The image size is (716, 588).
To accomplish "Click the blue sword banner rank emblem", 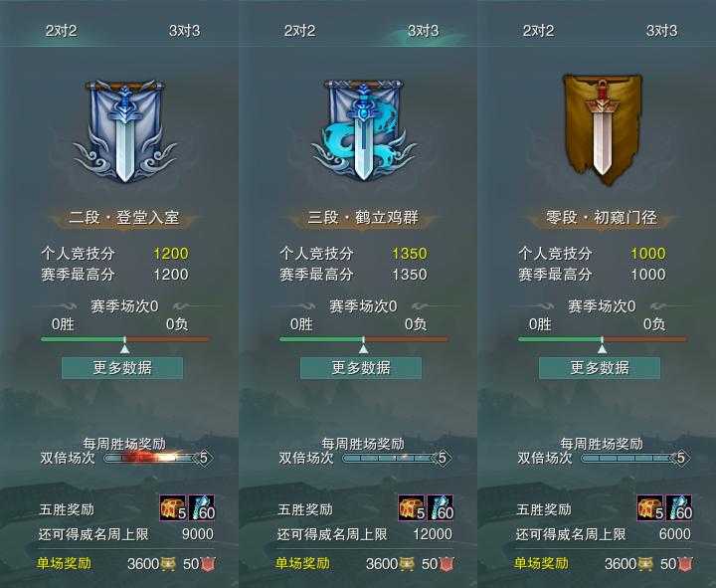I will pyautogui.click(x=124, y=131).
